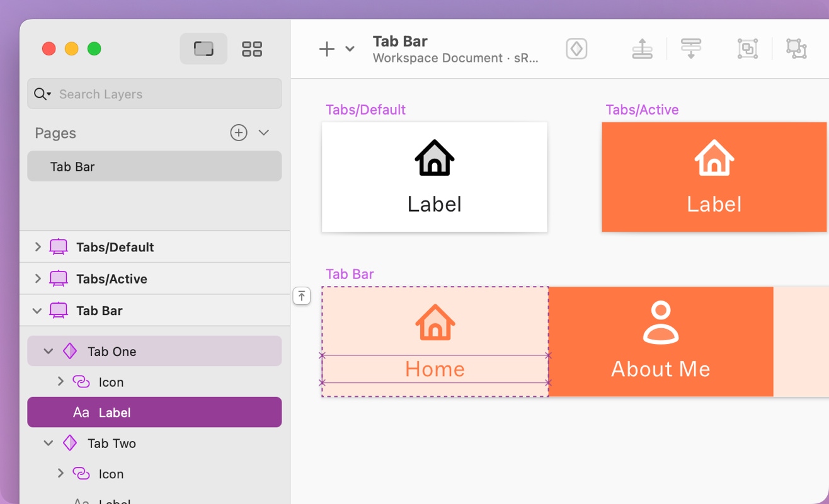829x504 pixels.
Task: Click the Group layers toolbar icon
Action: point(748,49)
